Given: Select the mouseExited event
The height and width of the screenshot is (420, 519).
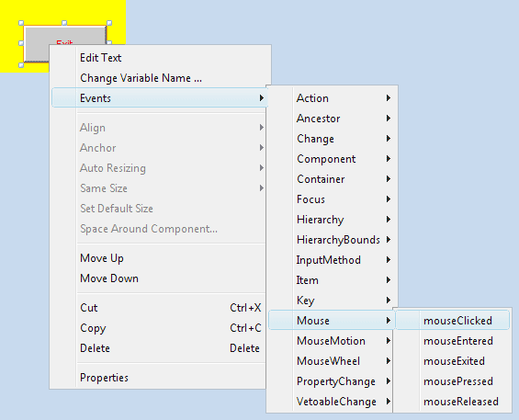Looking at the screenshot, I should (x=452, y=360).
